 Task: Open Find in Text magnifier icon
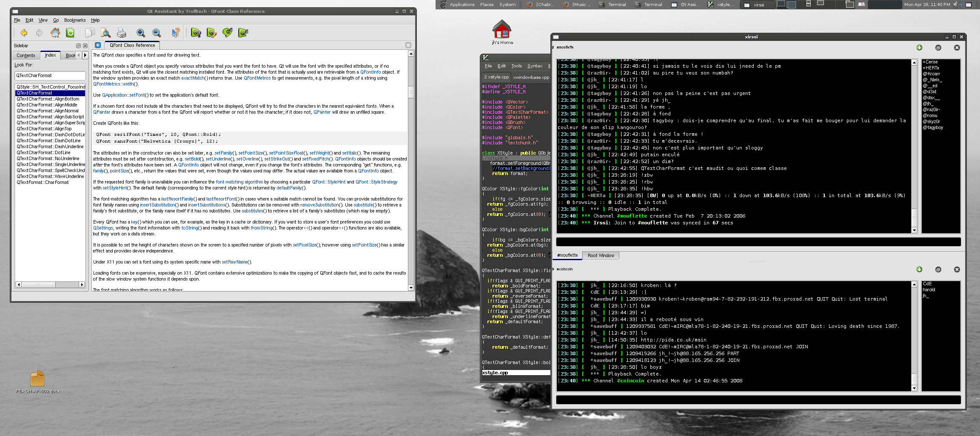click(105, 33)
